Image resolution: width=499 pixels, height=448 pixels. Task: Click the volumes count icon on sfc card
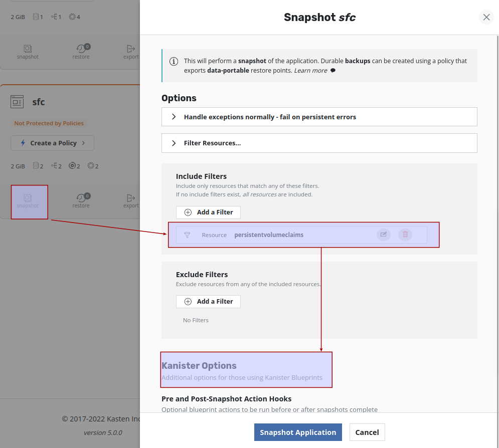click(x=36, y=166)
